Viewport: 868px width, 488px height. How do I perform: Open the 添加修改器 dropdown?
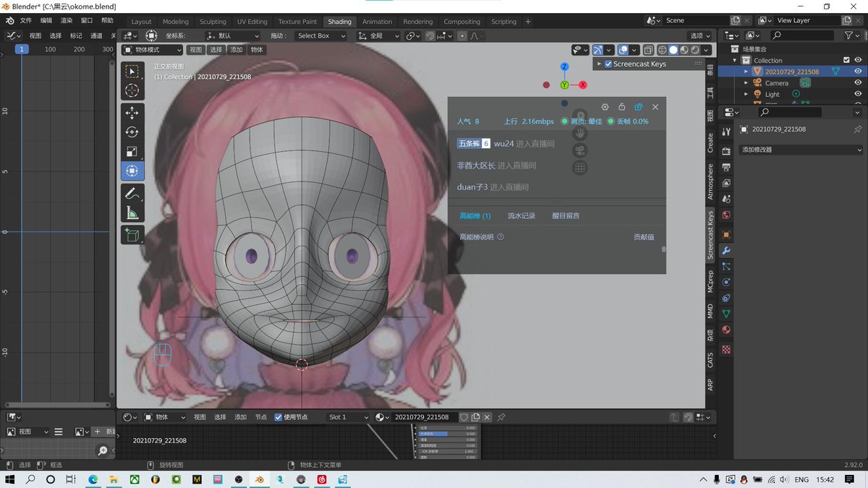coord(801,150)
